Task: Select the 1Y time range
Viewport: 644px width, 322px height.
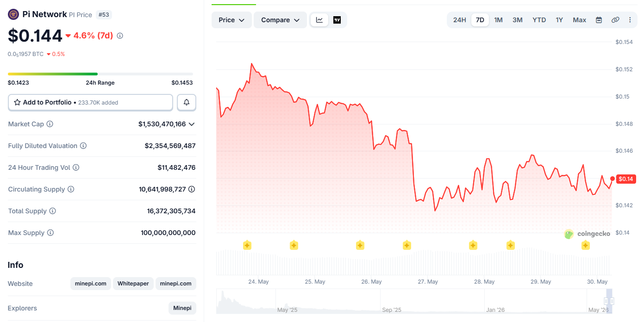Action: [559, 20]
